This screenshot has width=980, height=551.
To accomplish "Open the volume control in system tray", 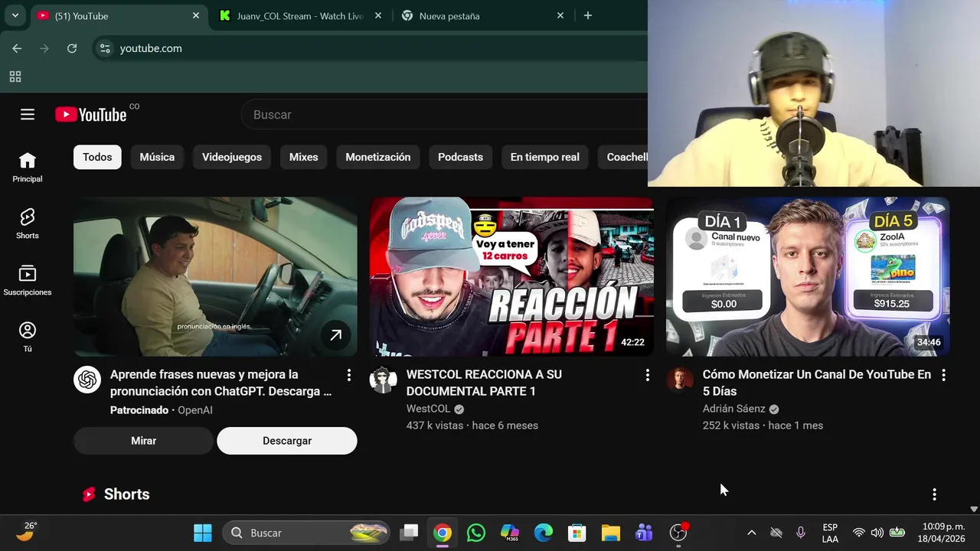I will (x=877, y=533).
